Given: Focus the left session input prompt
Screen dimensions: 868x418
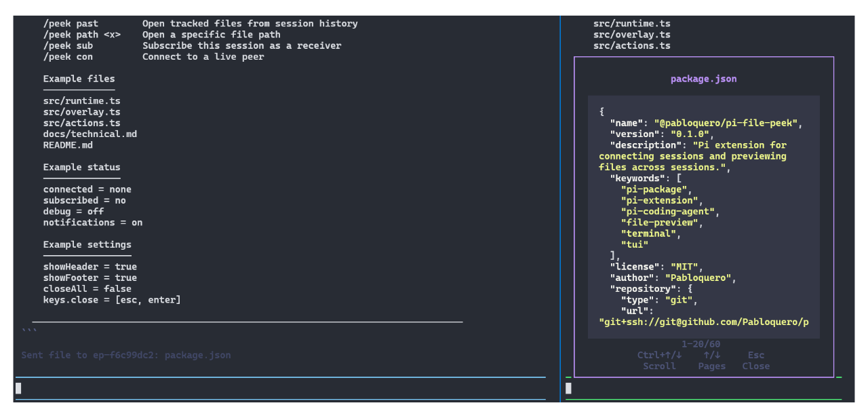Looking at the screenshot, I should point(280,388).
